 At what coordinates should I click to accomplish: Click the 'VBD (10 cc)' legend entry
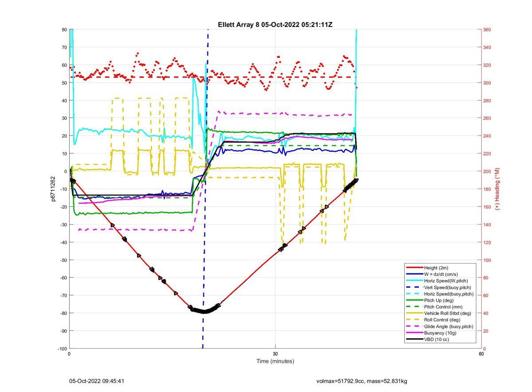coord(439,339)
